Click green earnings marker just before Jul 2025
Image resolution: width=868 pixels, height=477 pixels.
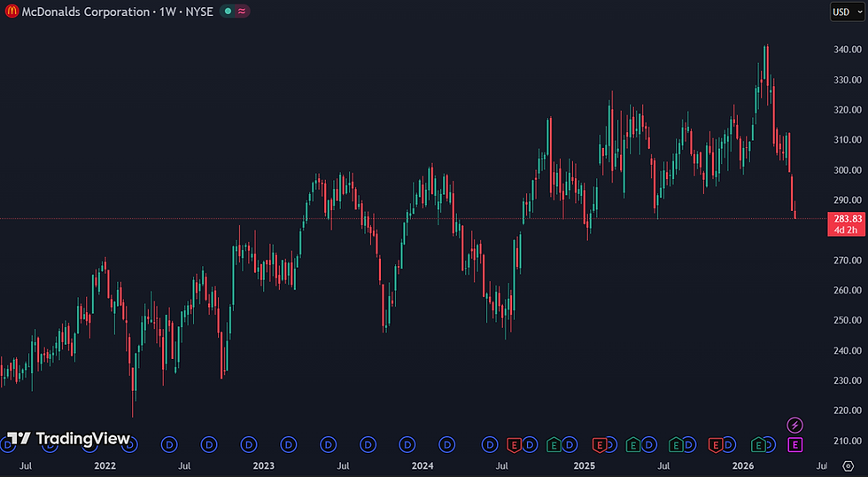coord(633,444)
